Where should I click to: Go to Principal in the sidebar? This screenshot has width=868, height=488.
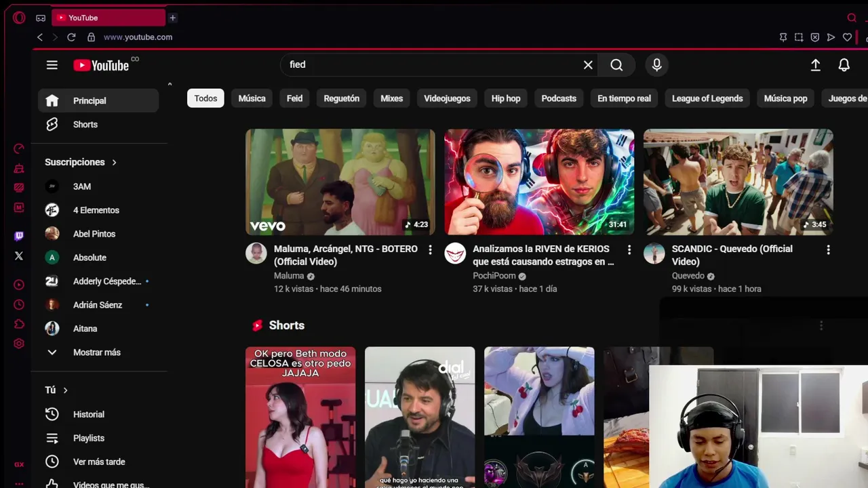98,100
